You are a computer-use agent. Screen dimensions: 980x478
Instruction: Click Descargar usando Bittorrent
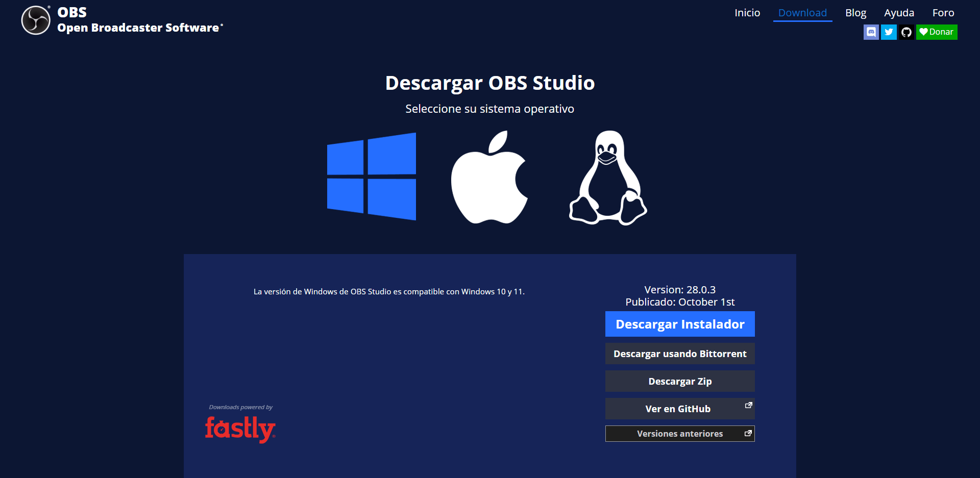(679, 353)
